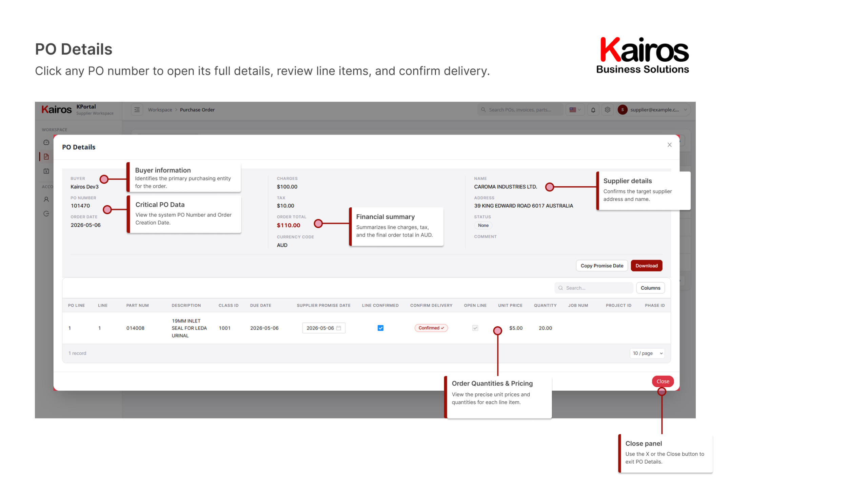
Task: Click the 19MM INLET SEAL FOR LEDA URINAL description
Action: pos(189,328)
